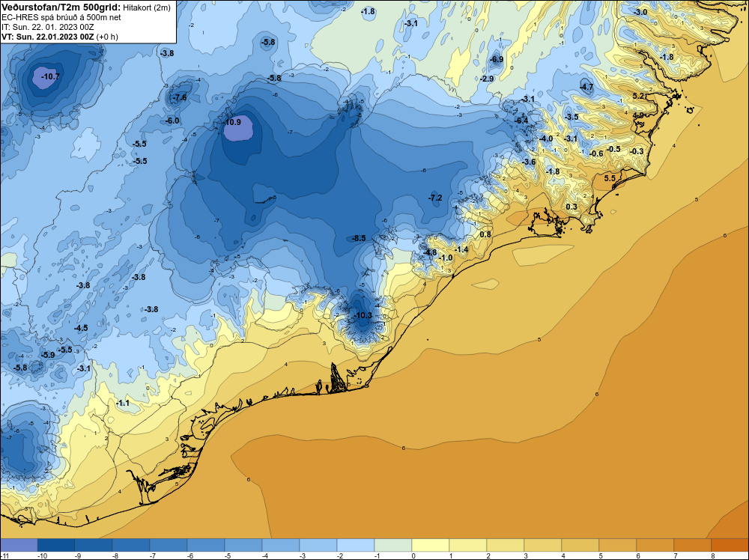Screen dimensions: 749x560
Task: Click the 0.3 temperature label
Action: click(x=571, y=207)
